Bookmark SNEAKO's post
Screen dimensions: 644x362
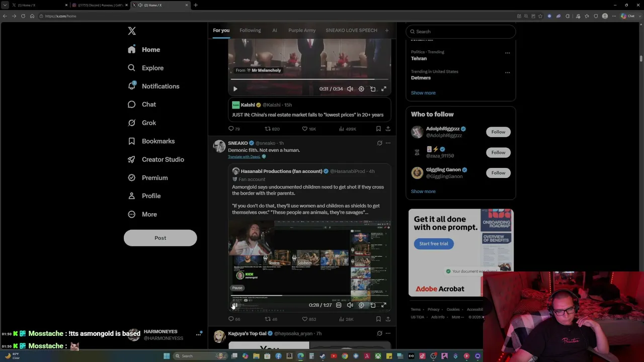point(378,319)
